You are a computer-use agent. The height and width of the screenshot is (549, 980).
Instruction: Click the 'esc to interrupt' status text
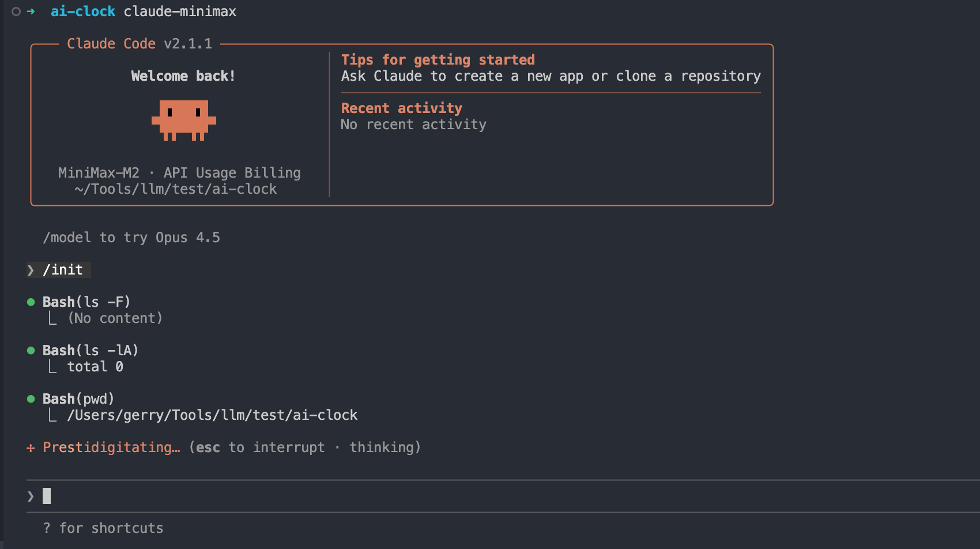(x=260, y=448)
